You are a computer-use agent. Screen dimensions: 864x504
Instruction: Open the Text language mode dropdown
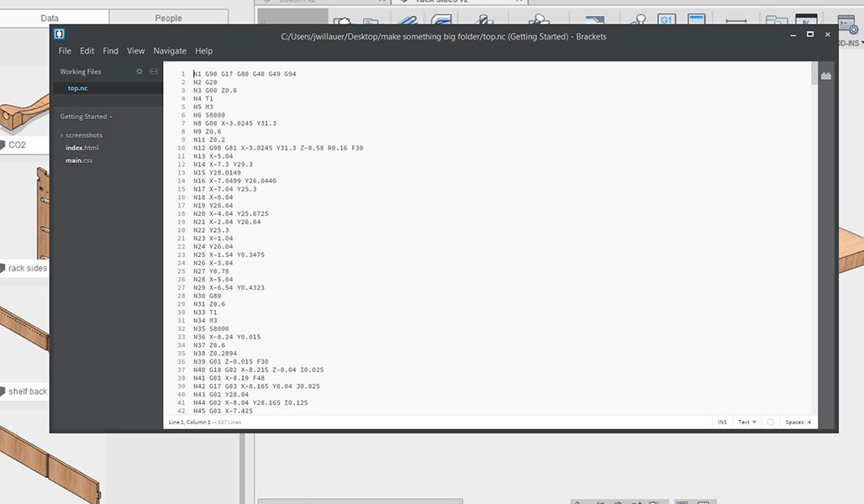coord(747,422)
